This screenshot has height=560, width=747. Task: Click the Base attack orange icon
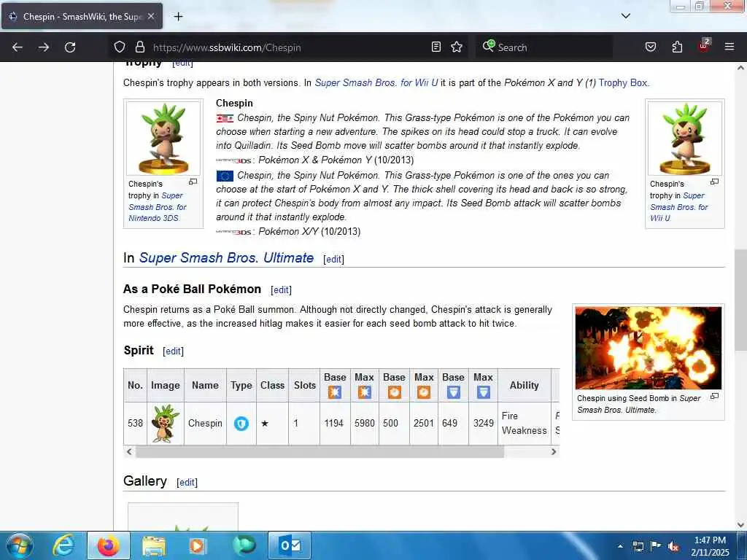coord(394,392)
